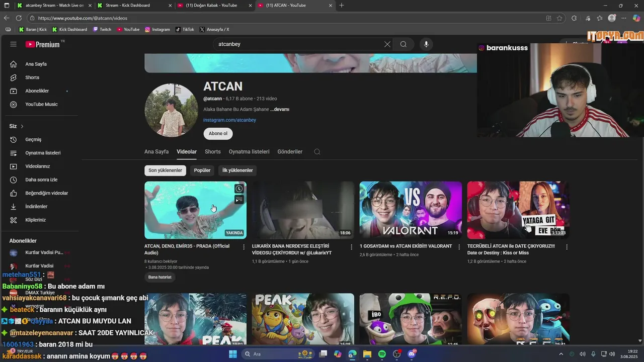Open more options for PRADA video
The width and height of the screenshot is (644, 362).
click(244, 247)
